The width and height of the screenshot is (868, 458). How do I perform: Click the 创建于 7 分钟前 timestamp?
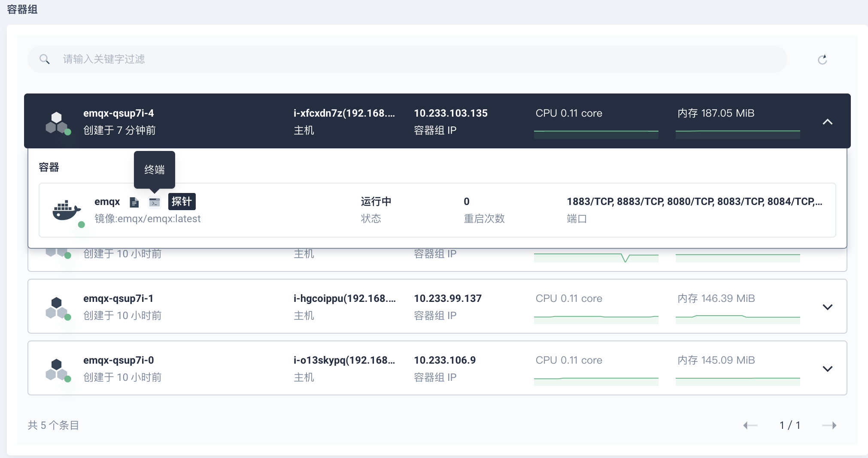pos(119,130)
